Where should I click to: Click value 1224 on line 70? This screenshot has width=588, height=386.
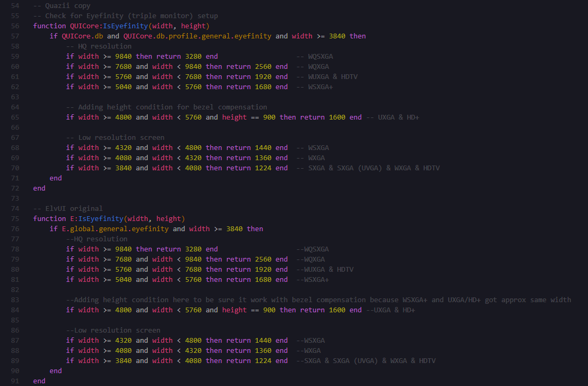(263, 168)
